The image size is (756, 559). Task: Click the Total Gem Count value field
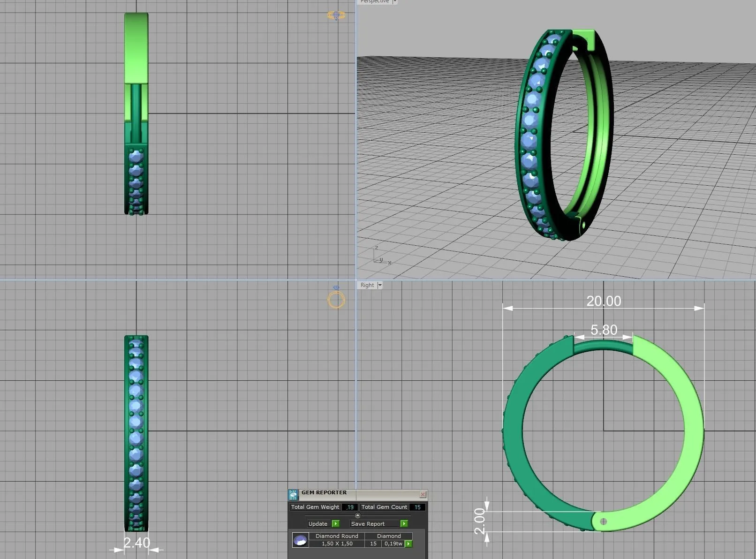pos(417,507)
